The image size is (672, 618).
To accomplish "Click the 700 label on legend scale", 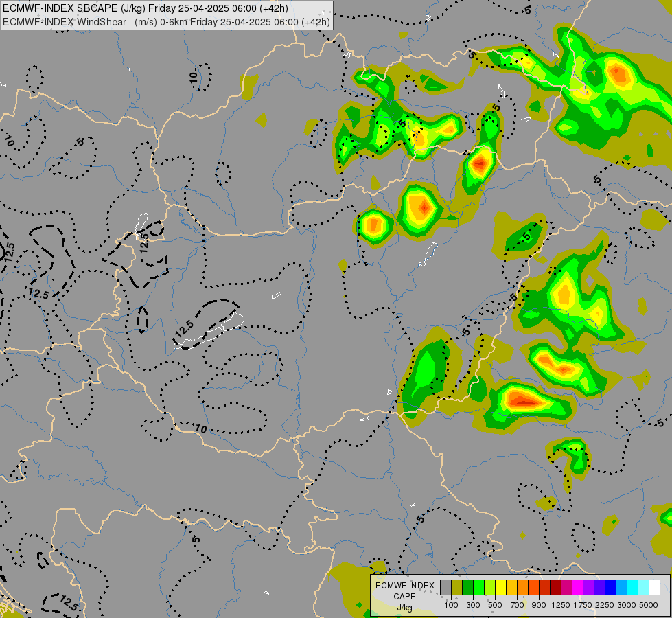I will pos(518,605).
